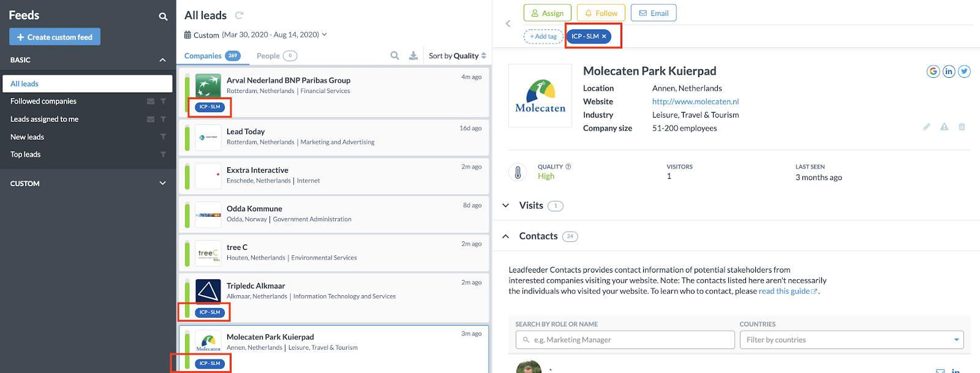The image size is (980, 373).
Task: Click Create custom feed button
Action: [55, 37]
